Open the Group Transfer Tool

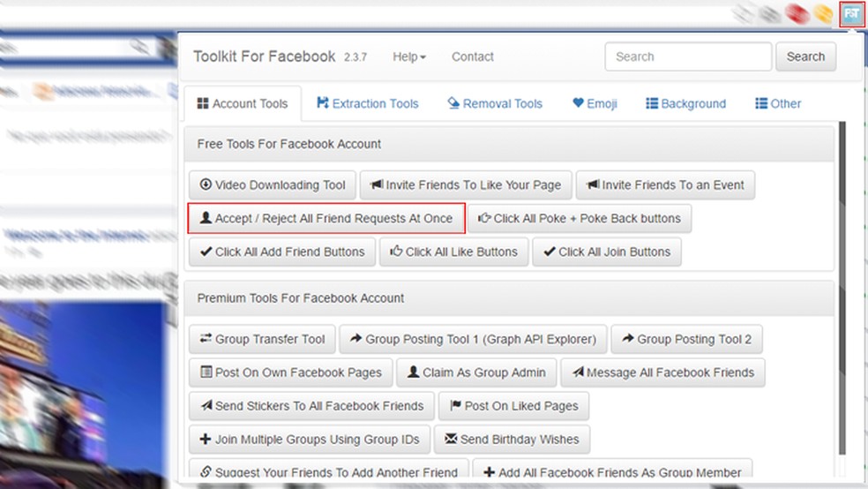[x=262, y=339]
